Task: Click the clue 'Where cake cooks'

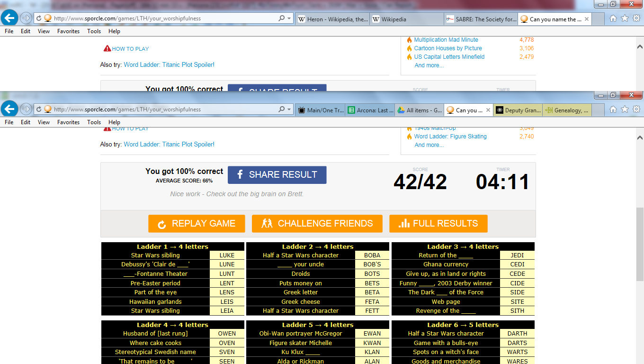Action: [155, 343]
